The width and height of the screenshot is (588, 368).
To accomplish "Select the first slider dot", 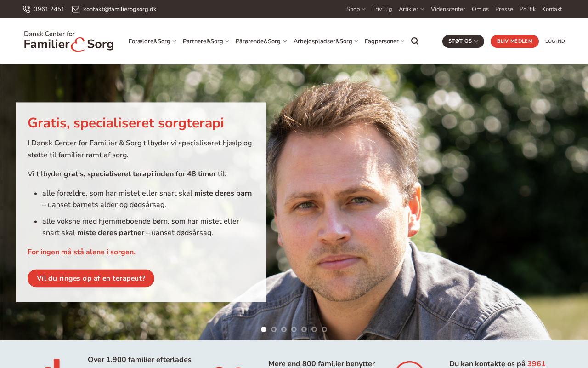I will pyautogui.click(x=264, y=329).
